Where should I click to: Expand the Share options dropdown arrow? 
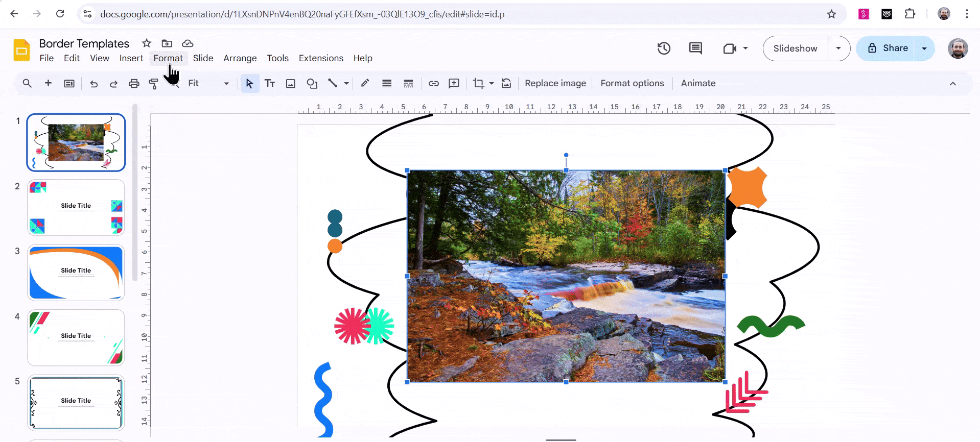tap(924, 48)
